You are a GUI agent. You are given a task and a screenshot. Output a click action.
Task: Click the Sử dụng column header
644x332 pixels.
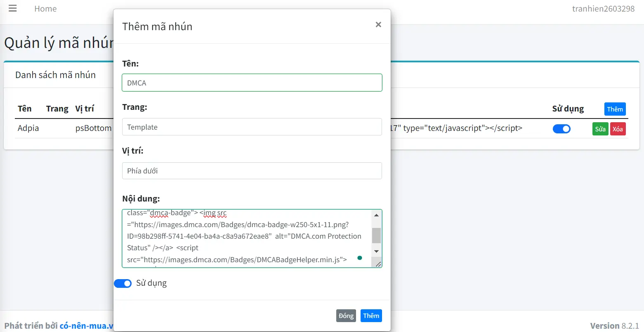(568, 109)
